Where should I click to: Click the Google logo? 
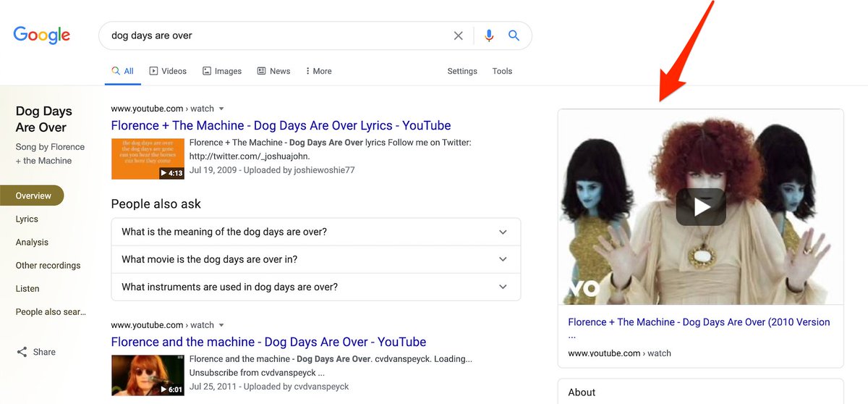pyautogui.click(x=42, y=35)
